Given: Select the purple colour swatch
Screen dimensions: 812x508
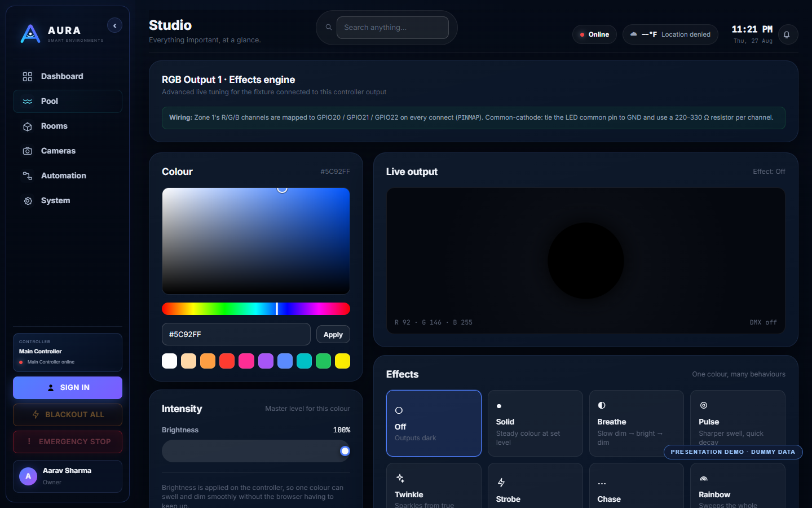Looking at the screenshot, I should (x=266, y=361).
